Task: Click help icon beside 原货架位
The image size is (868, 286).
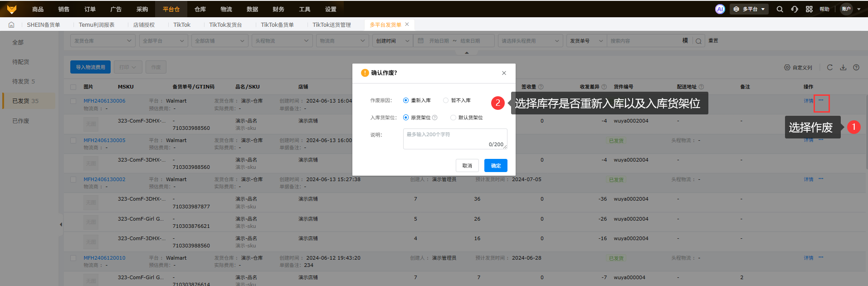Action: pos(435,118)
